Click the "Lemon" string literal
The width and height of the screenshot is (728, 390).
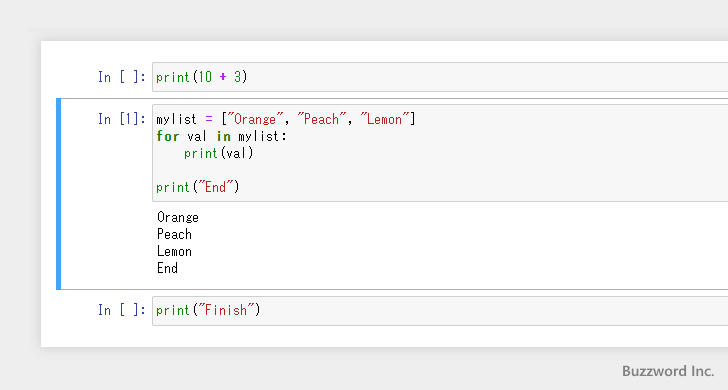(384, 119)
